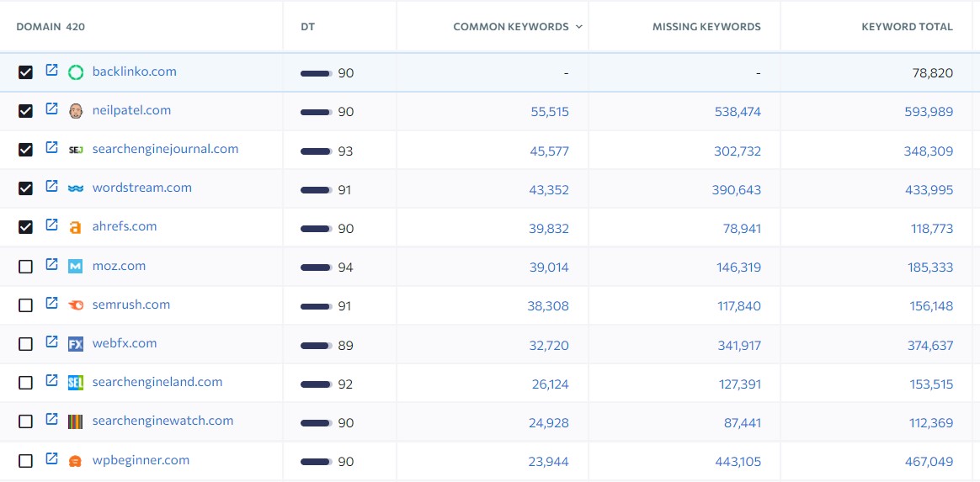Open wordstream.com external link icon
Screen dimensions: 980x482
pos(52,186)
